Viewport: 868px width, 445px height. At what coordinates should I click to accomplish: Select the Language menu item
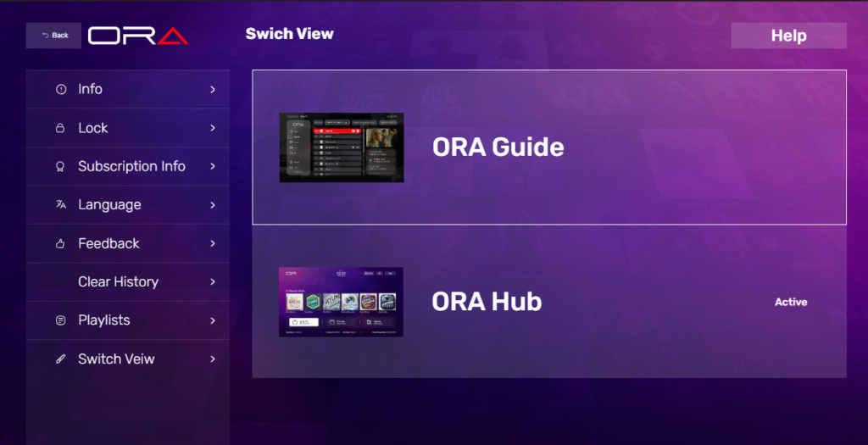[x=128, y=205]
